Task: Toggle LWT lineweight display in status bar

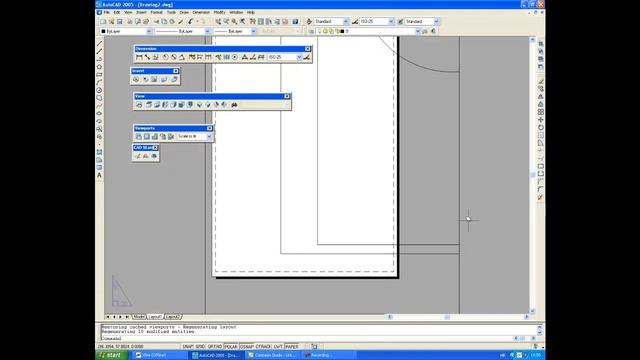Action: coord(278,347)
